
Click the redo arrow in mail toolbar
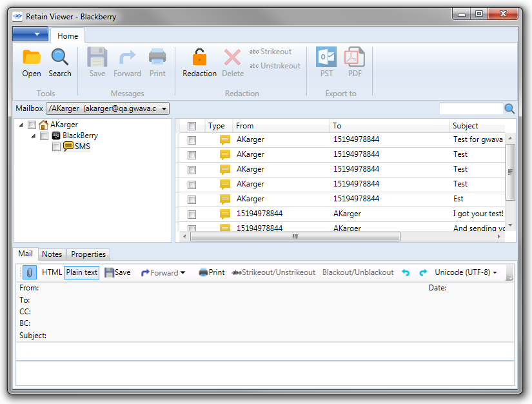(423, 272)
